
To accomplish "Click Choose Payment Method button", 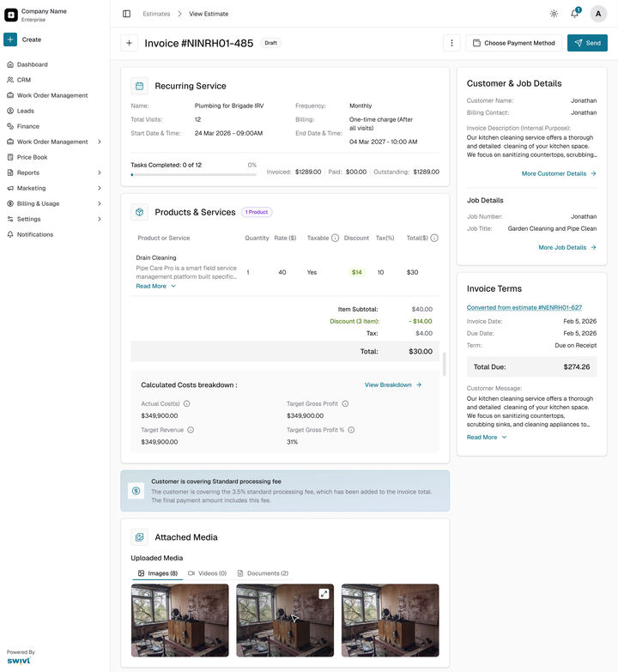I will 513,43.
